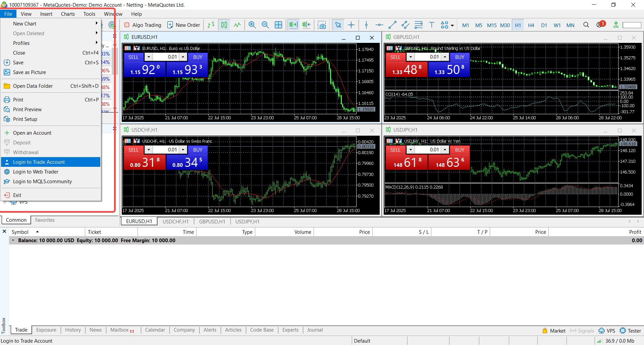Select the crosshair cursor tool
644x345 pixels.
pyautogui.click(x=351, y=25)
